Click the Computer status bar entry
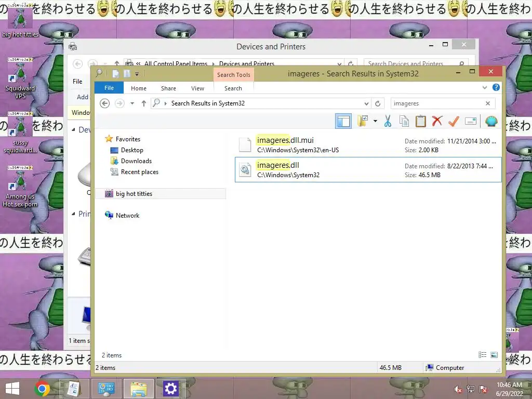The width and height of the screenshot is (532, 399). [445, 368]
